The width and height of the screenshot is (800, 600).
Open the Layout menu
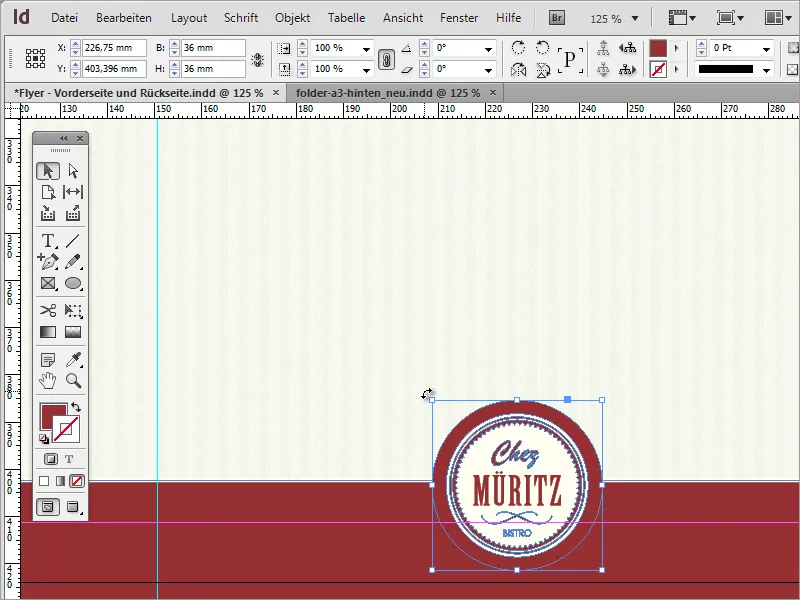[x=189, y=18]
